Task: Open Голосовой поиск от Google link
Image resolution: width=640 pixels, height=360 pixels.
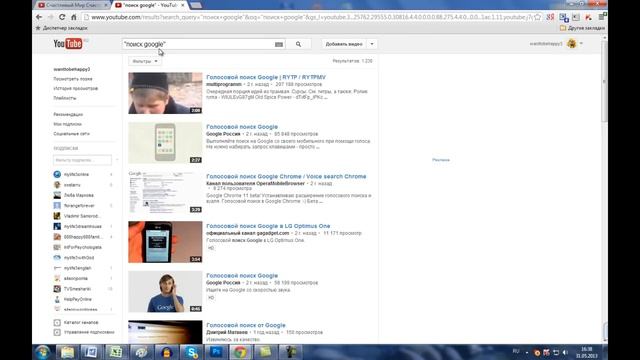Action: pos(246,325)
